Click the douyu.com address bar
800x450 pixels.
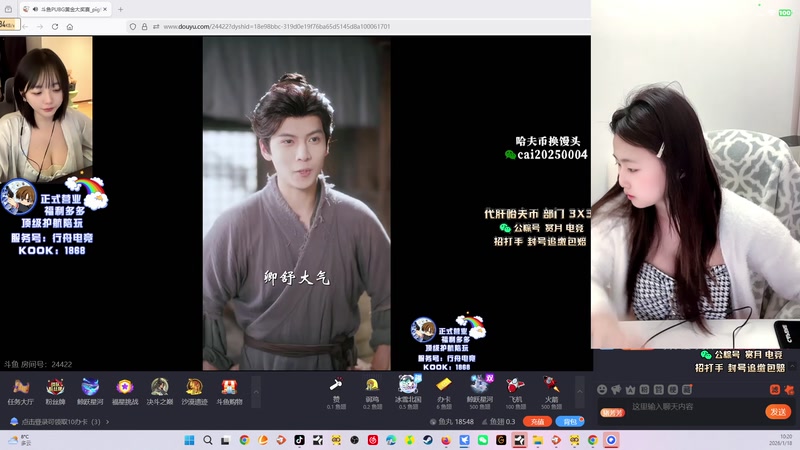tap(277, 27)
